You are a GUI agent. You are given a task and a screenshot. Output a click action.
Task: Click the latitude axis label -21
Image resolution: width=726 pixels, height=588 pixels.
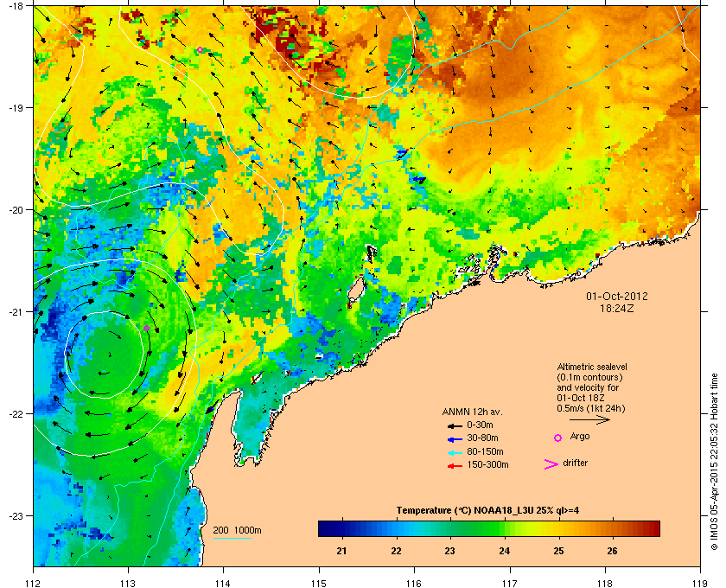[15, 312]
